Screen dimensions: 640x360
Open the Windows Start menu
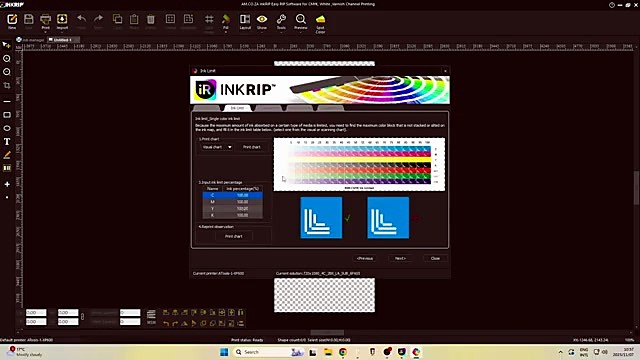click(x=224, y=352)
